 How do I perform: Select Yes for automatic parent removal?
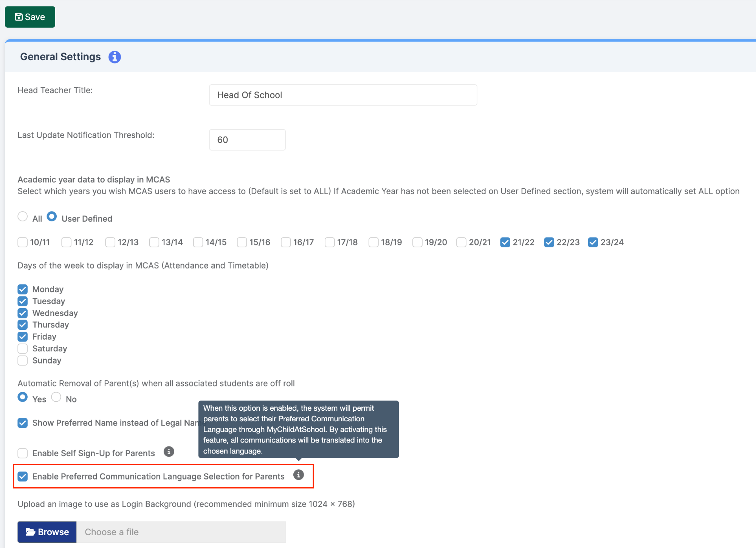point(23,397)
